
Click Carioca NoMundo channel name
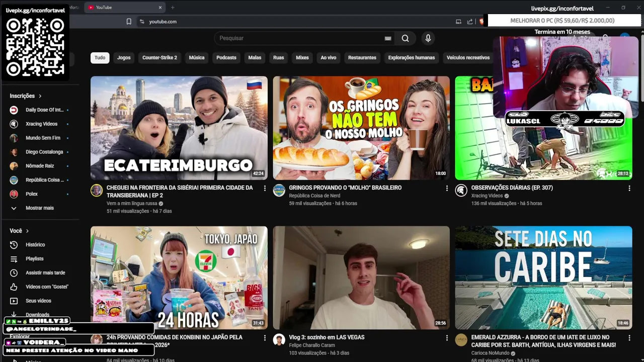pyautogui.click(x=490, y=353)
